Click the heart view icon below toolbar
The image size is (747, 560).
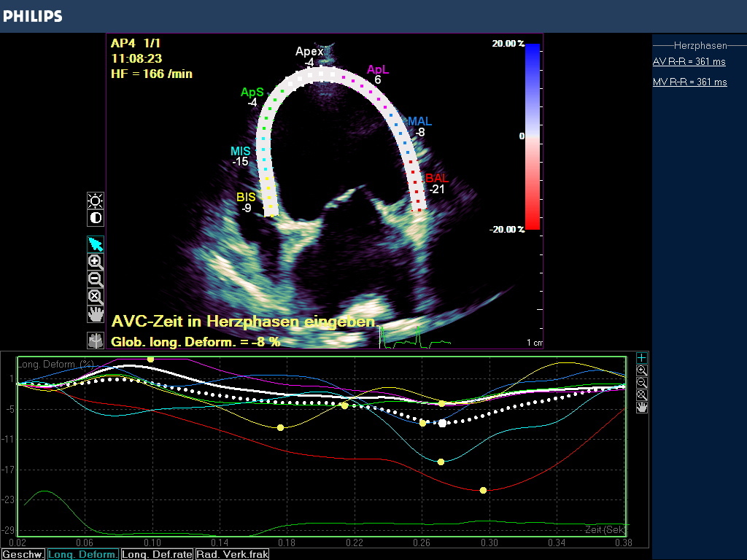coord(96,340)
